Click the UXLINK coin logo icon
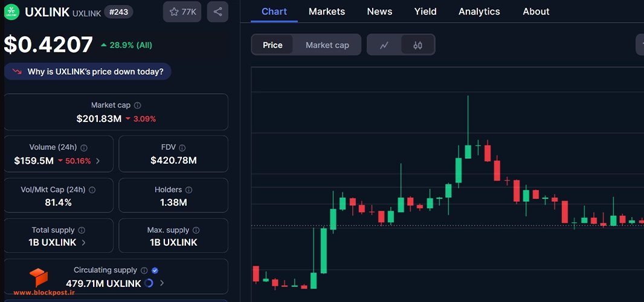The height and width of the screenshot is (302, 644). [11, 12]
